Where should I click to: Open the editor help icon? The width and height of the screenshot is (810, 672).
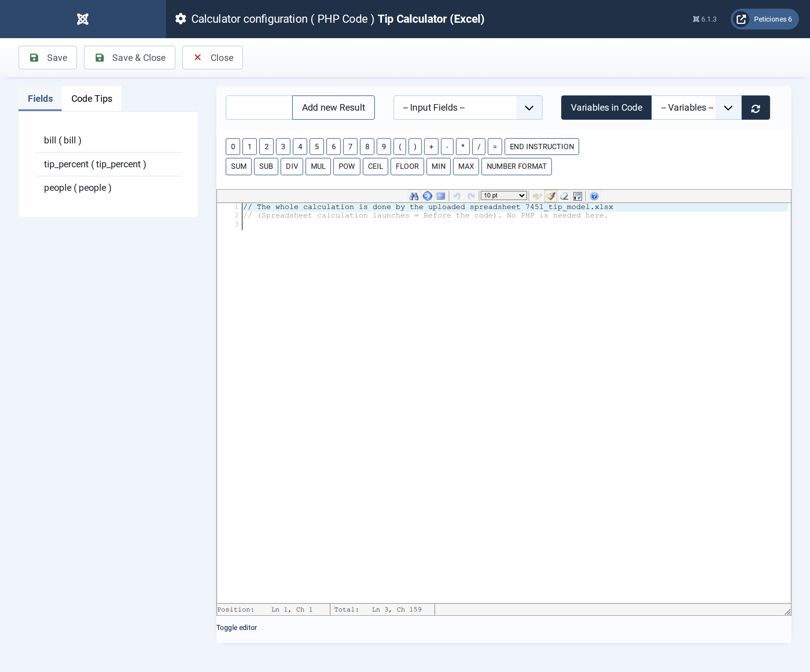594,196
